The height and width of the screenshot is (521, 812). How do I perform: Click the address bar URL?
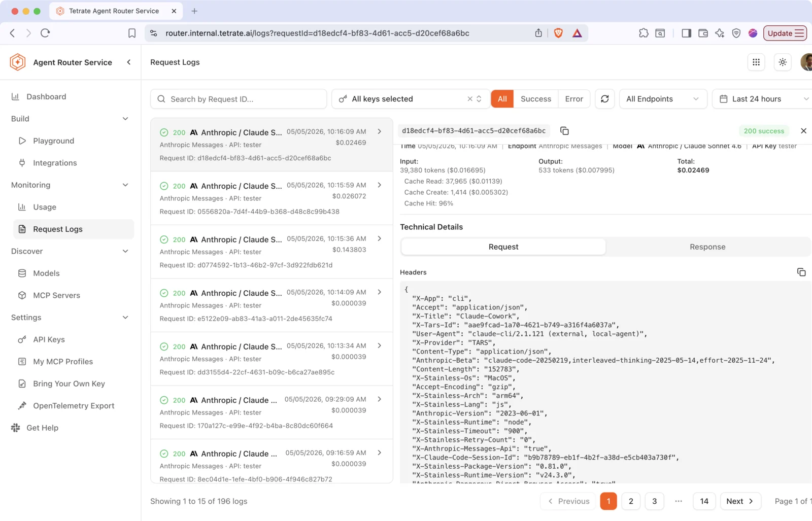[x=317, y=33]
